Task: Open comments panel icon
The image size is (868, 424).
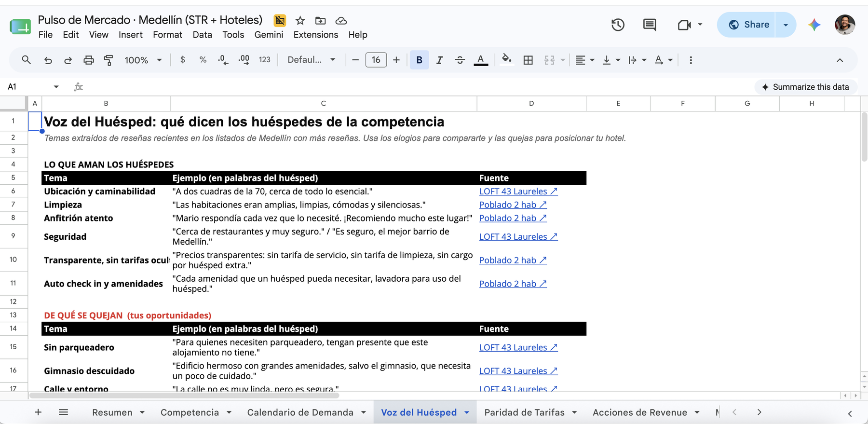Action: pos(650,25)
